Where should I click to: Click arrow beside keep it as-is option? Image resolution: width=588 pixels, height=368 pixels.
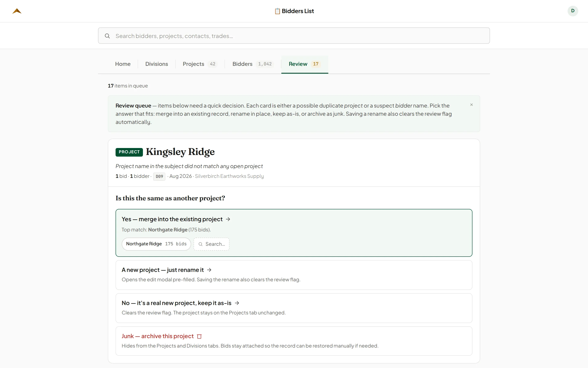[237, 303]
